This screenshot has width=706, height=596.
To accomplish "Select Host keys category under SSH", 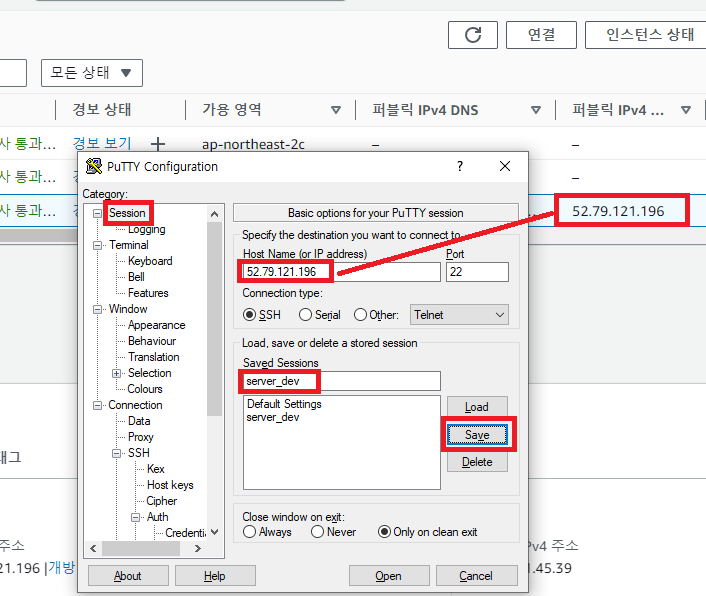I will [x=170, y=485].
